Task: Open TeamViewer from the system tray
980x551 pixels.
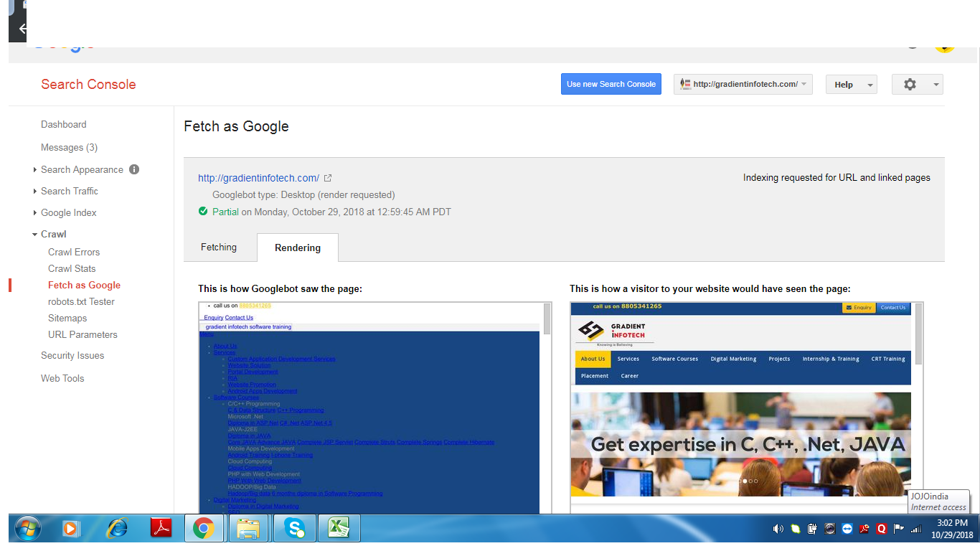Action: click(x=847, y=529)
